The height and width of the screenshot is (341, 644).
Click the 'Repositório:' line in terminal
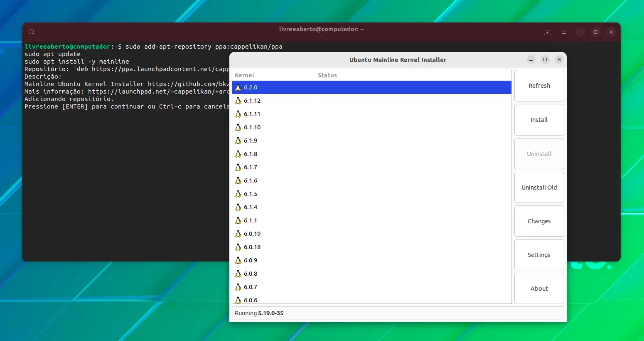pos(127,69)
